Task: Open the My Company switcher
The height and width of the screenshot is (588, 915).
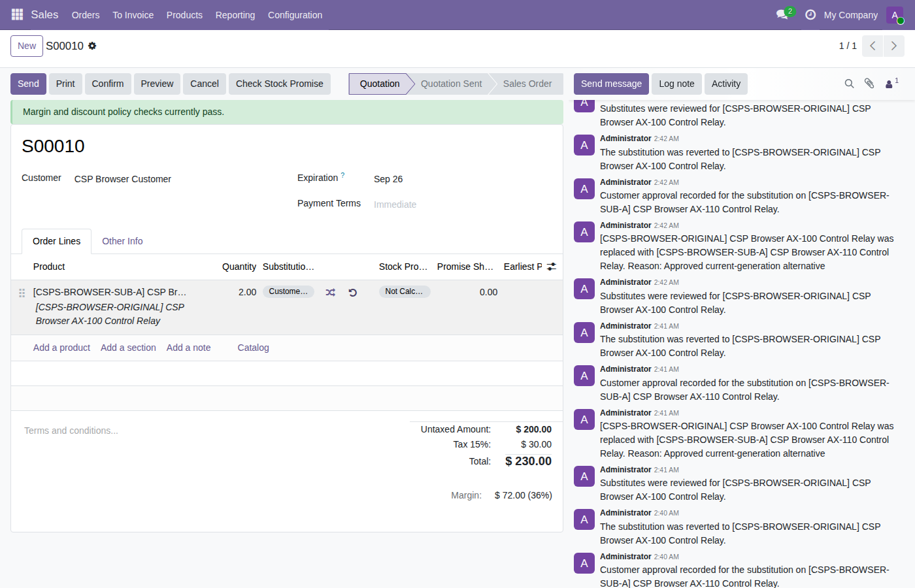Action: tap(850, 15)
